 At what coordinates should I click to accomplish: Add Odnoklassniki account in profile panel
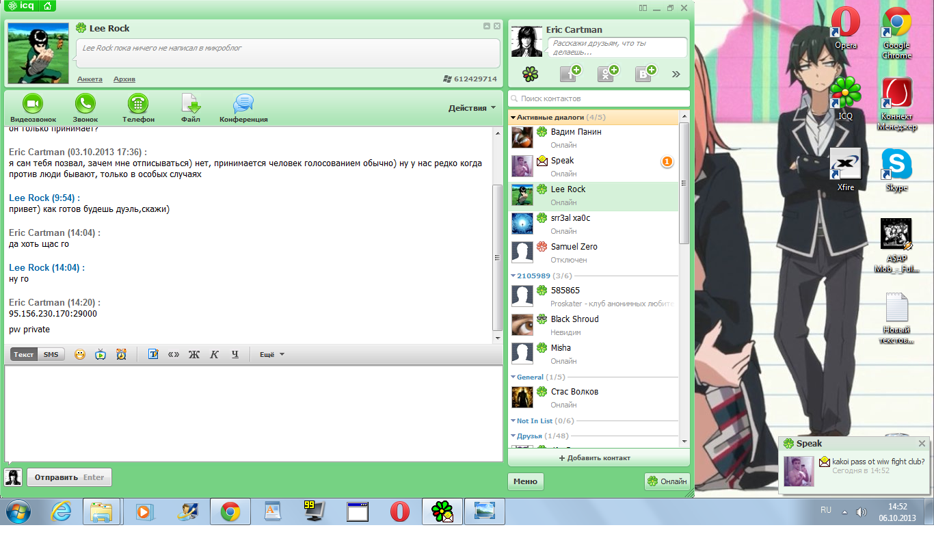tap(607, 74)
